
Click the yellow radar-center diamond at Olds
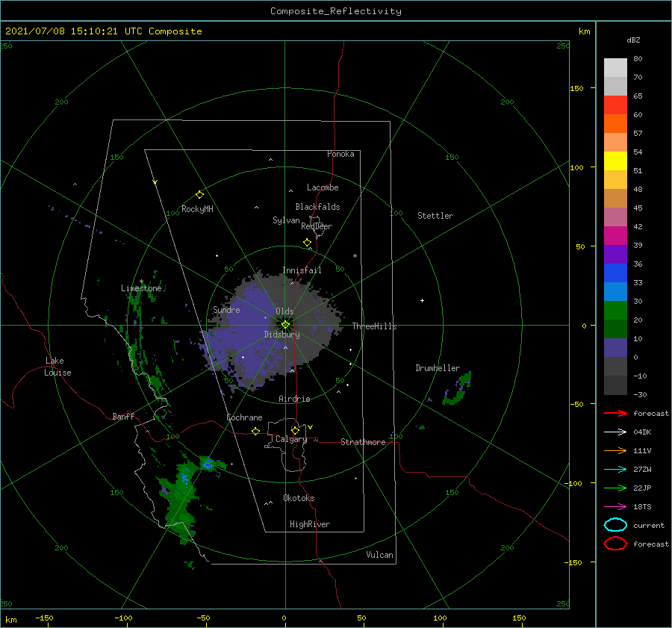285,325
